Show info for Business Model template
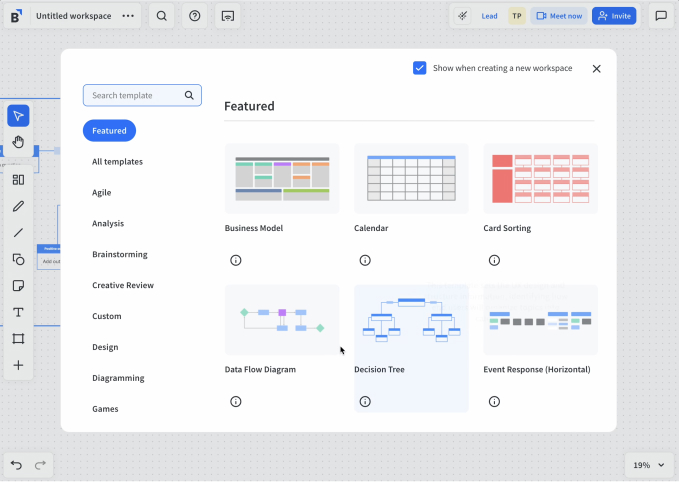The width and height of the screenshot is (679, 482). tap(236, 260)
